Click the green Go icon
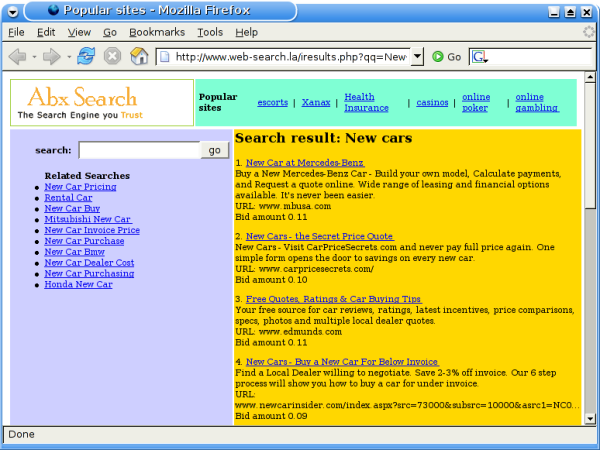 pyautogui.click(x=437, y=57)
